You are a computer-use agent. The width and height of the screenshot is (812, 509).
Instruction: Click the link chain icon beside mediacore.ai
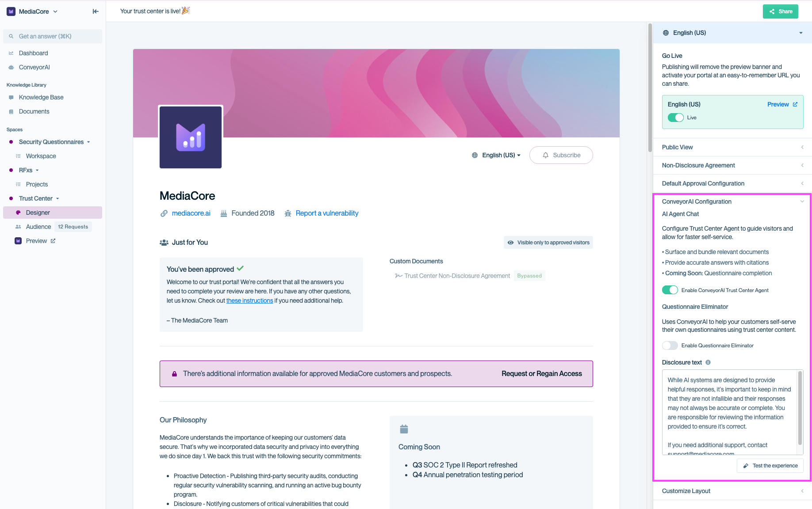(x=164, y=213)
